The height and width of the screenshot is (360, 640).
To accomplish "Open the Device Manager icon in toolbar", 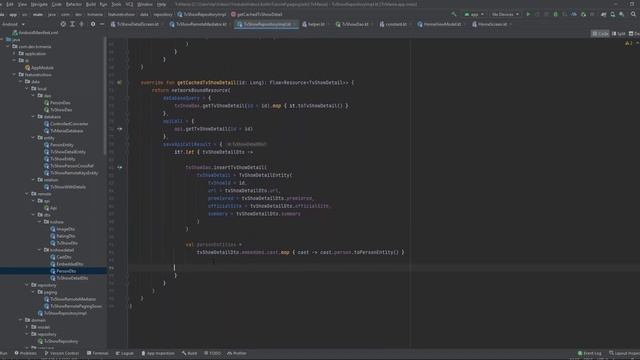I will [x=613, y=14].
